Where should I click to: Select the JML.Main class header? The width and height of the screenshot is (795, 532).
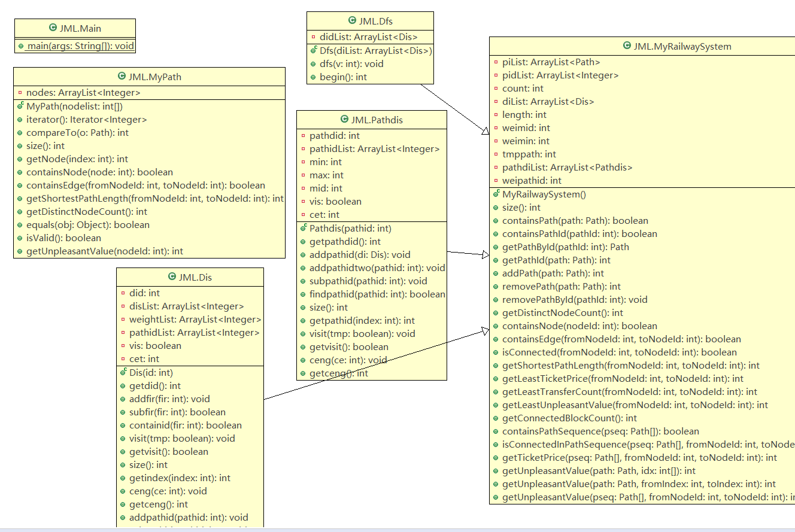[75, 28]
